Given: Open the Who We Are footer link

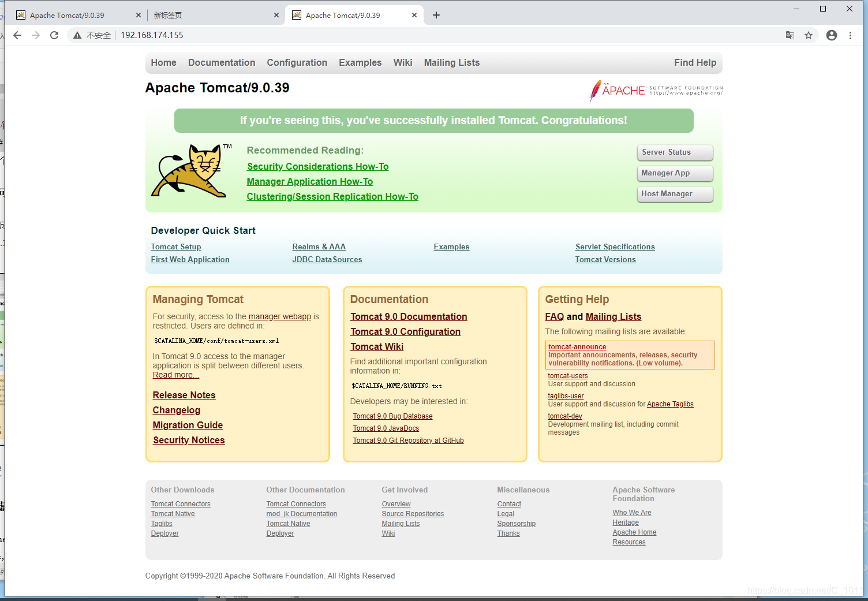Looking at the screenshot, I should (x=631, y=513).
